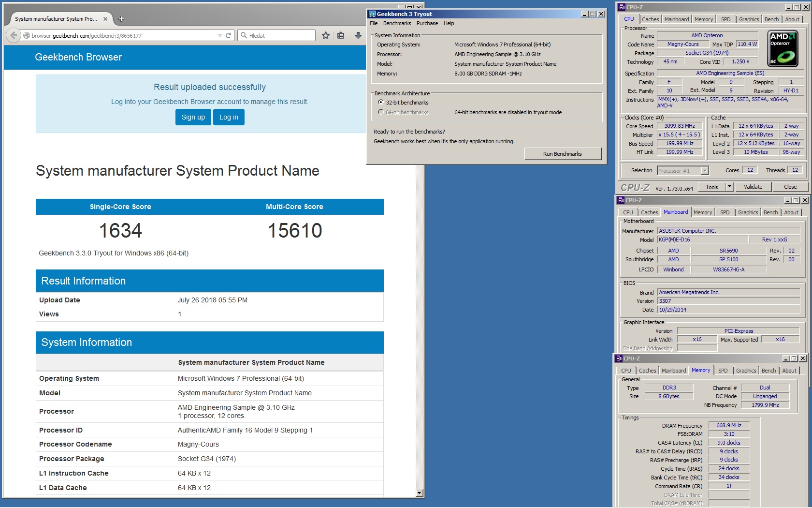The width and height of the screenshot is (812, 508).
Task: Click the Validate button in CPU-Z
Action: pyautogui.click(x=753, y=187)
